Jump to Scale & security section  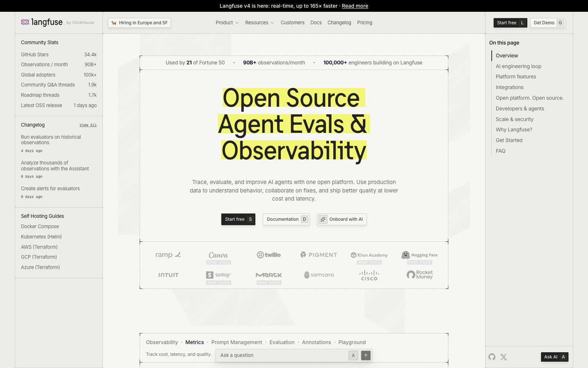pos(514,119)
